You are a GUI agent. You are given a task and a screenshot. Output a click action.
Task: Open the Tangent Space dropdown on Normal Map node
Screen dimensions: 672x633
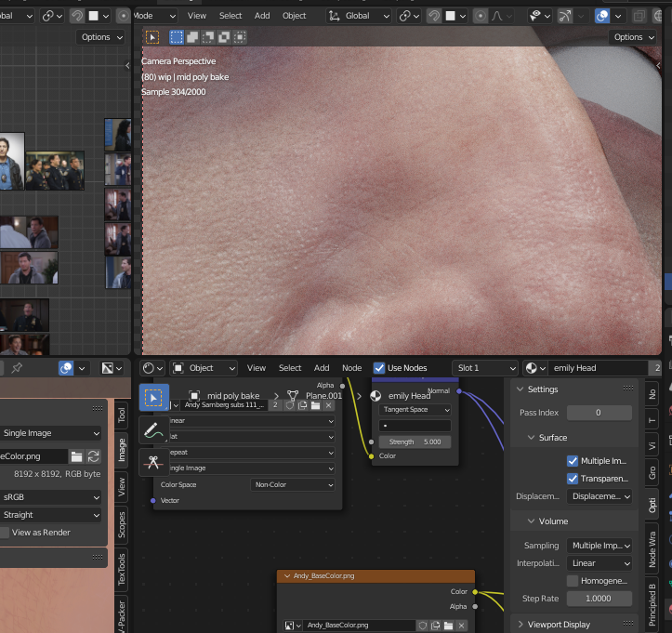(415, 410)
